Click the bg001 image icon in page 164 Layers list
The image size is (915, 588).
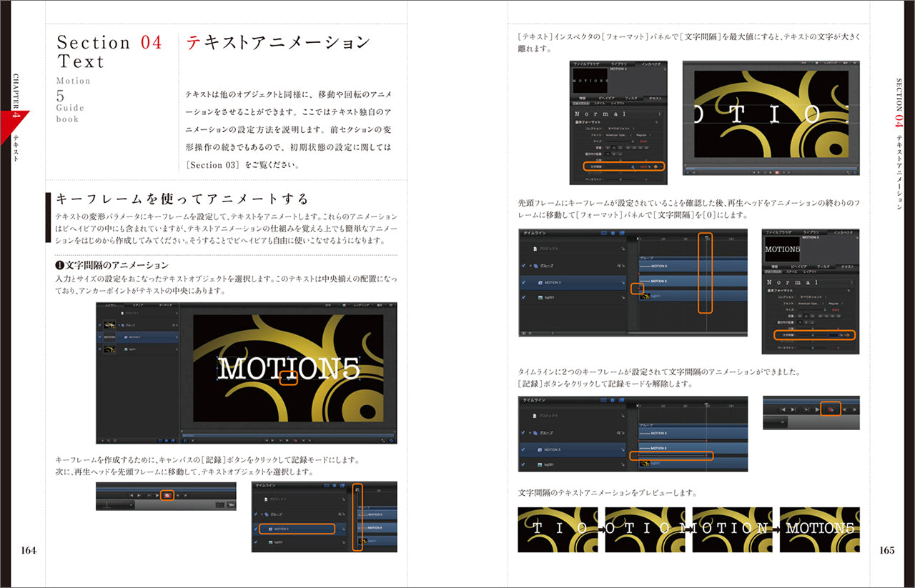(x=126, y=349)
